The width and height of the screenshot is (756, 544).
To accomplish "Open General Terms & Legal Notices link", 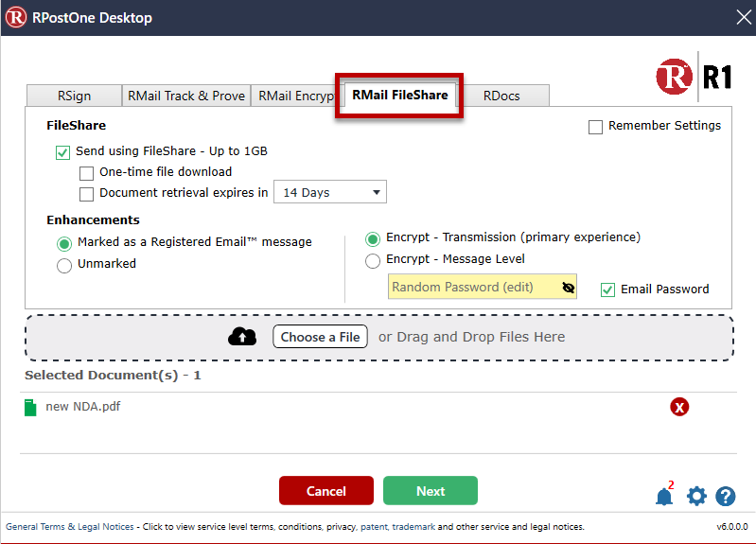I will pos(69,527).
